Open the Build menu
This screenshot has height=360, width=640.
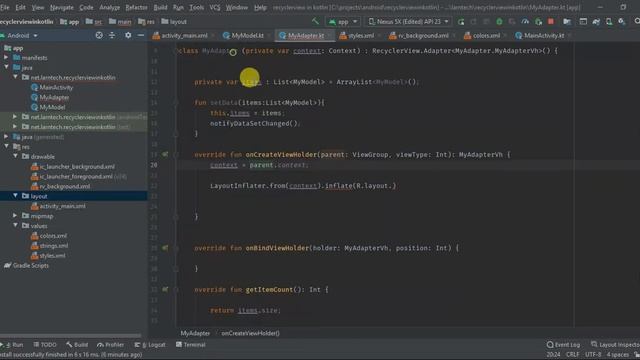click(160, 7)
